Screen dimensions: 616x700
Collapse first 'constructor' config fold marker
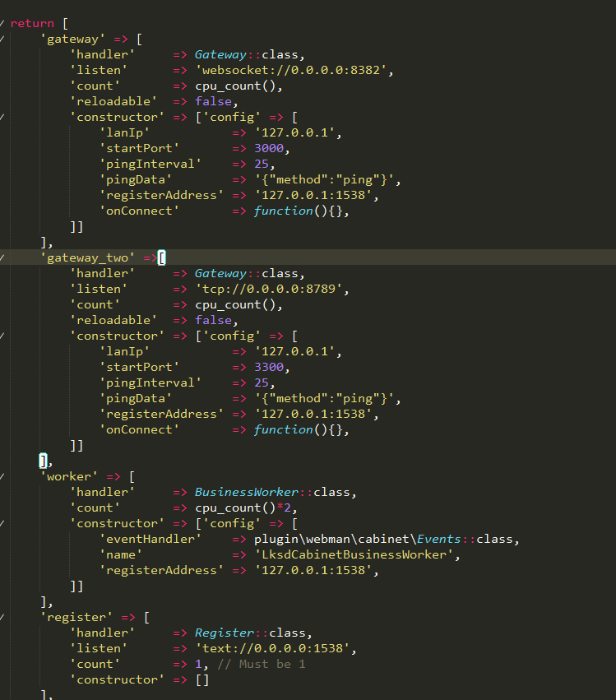pyautogui.click(x=2, y=117)
